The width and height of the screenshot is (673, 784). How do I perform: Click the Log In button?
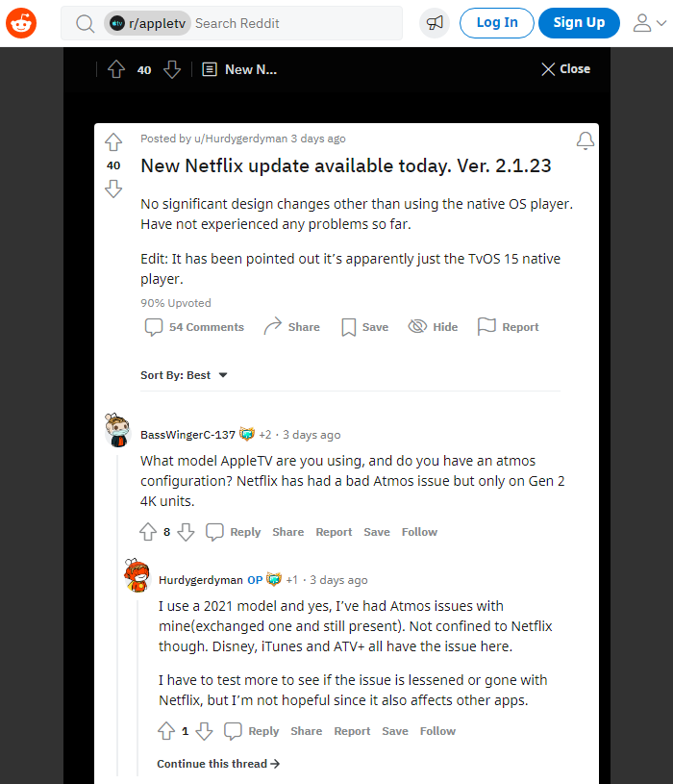(x=497, y=23)
